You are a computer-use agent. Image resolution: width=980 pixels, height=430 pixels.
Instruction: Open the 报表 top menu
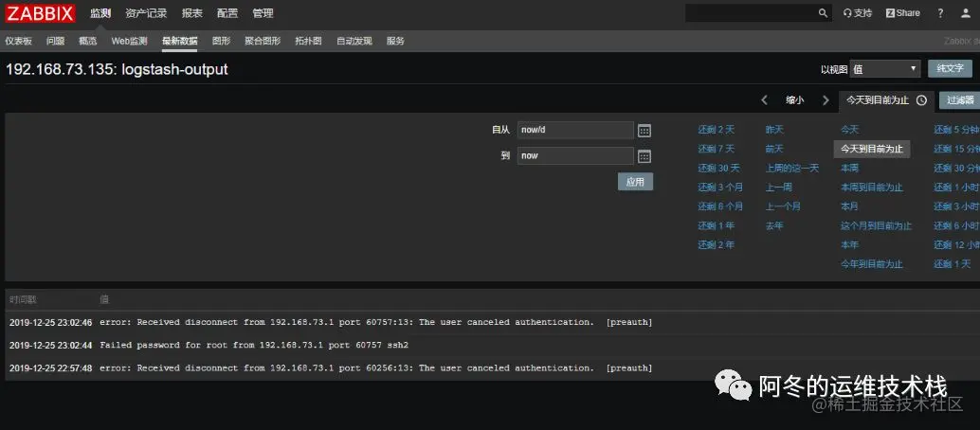[191, 13]
